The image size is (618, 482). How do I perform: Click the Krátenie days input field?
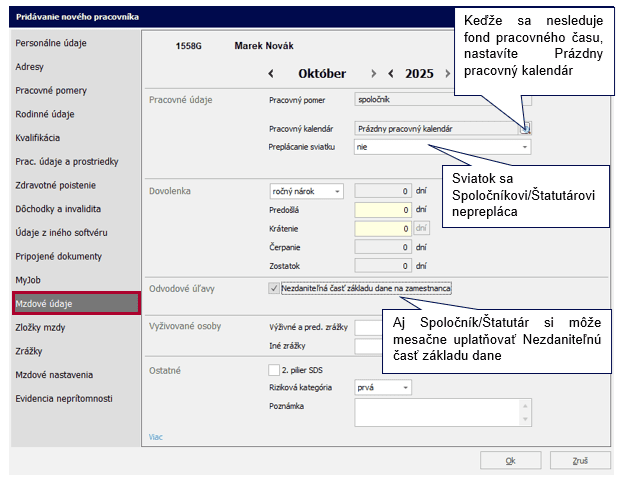tap(383, 228)
